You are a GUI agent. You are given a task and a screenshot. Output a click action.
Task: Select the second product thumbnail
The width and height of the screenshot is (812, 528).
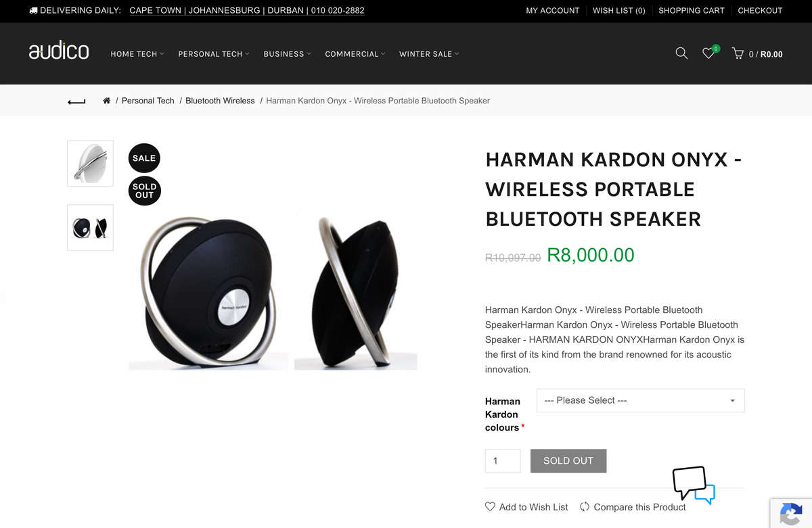coord(90,227)
